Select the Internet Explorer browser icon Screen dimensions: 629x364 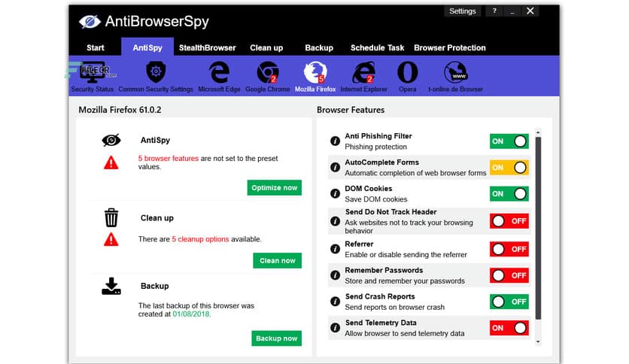(364, 72)
